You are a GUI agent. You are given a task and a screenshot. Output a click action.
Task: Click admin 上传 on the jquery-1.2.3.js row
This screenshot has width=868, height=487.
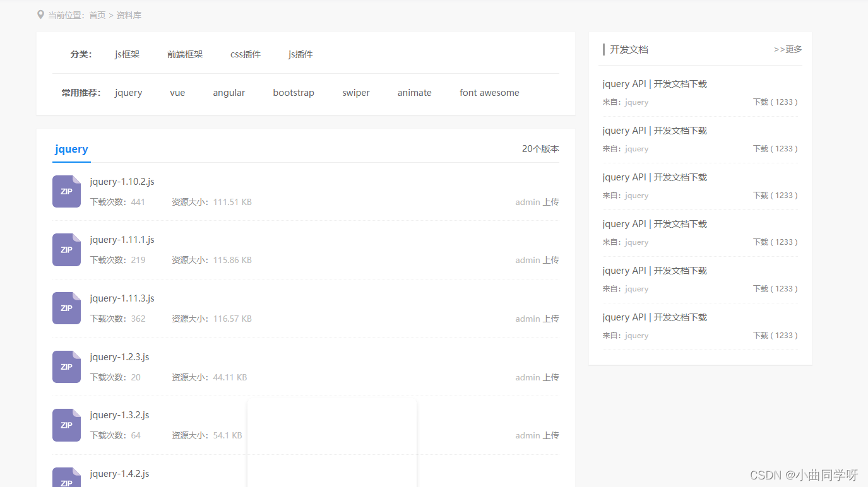[x=537, y=377]
